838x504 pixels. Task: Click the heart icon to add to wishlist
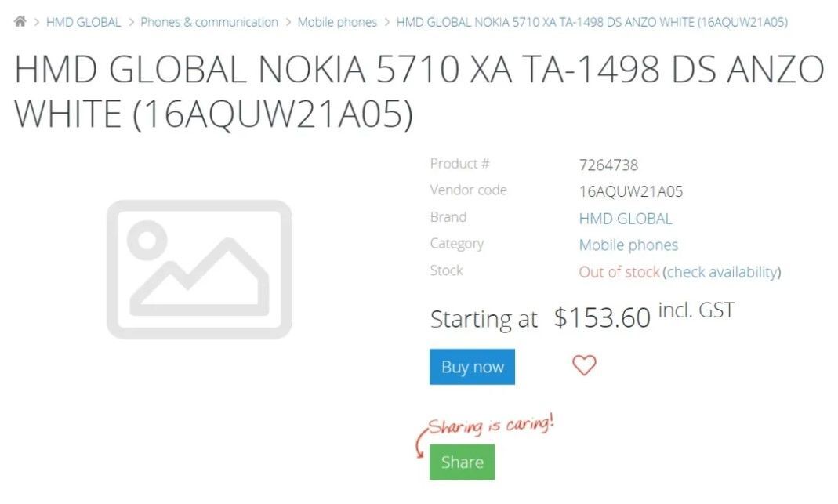click(584, 365)
